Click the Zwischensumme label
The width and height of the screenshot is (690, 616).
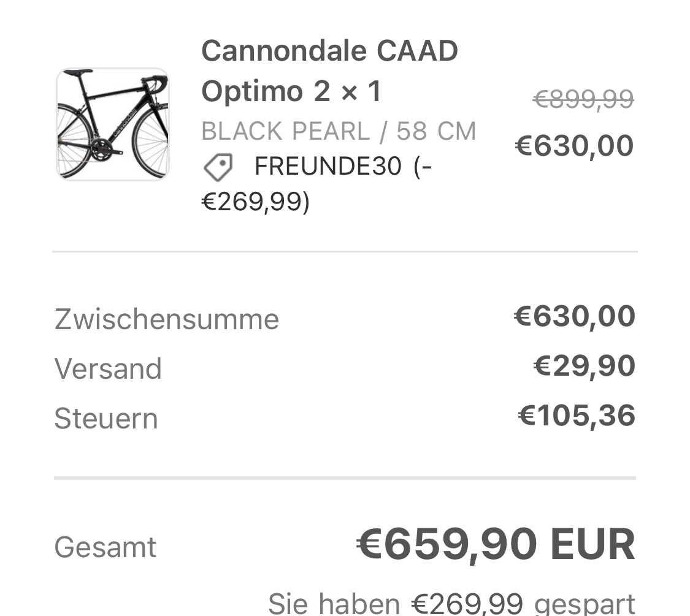coord(166,319)
